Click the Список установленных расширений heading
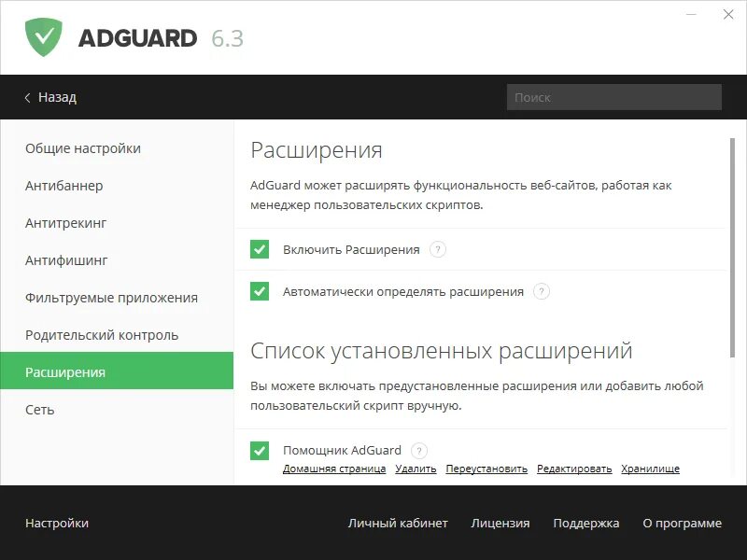 (441, 351)
